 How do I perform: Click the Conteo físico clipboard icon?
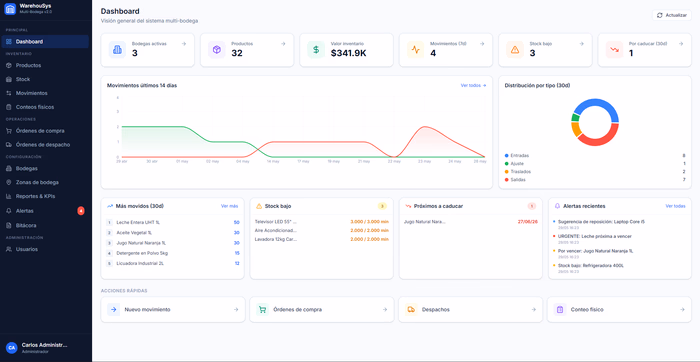tap(560, 309)
